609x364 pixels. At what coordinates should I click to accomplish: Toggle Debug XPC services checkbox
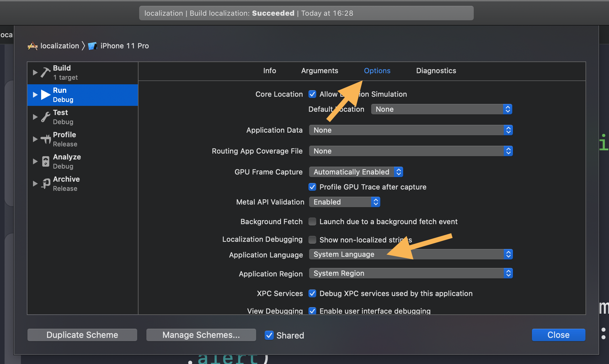312,293
